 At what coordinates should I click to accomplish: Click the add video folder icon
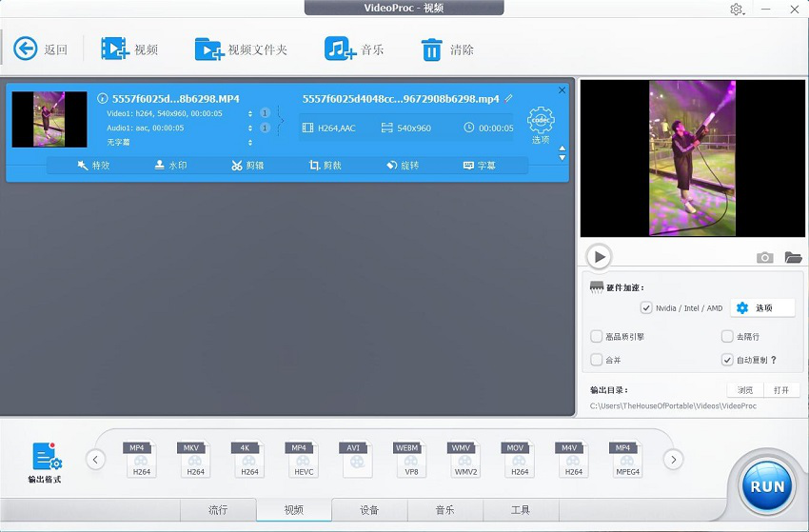[208, 49]
